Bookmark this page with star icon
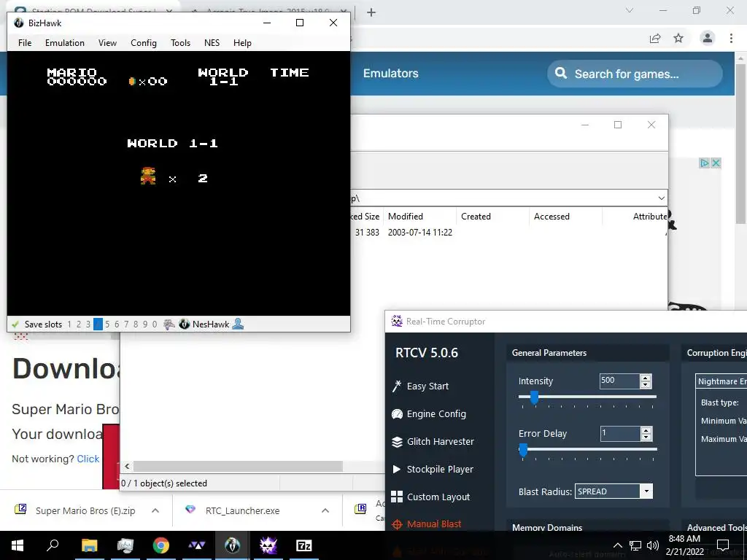Viewport: 747px width, 560px height. (x=678, y=38)
